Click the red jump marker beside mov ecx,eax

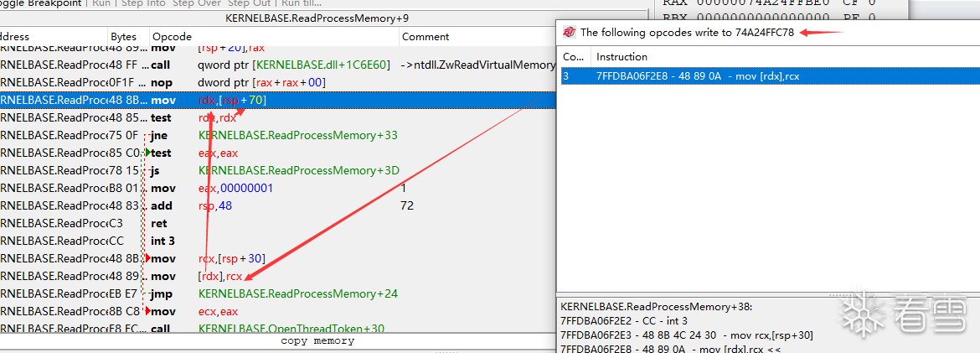(148, 311)
